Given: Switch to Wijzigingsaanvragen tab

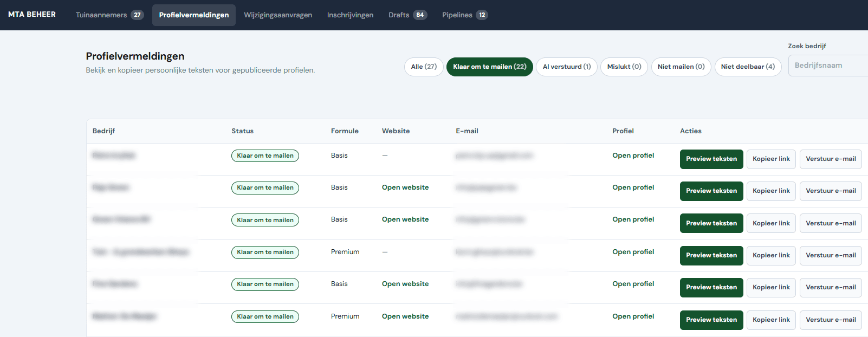Looking at the screenshot, I should pos(278,15).
